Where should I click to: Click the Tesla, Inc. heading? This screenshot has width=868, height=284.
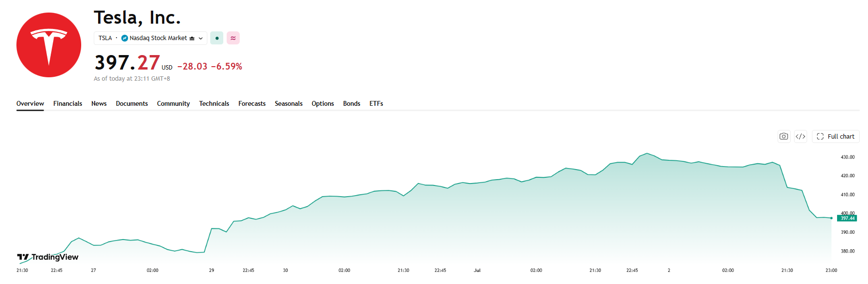(137, 18)
